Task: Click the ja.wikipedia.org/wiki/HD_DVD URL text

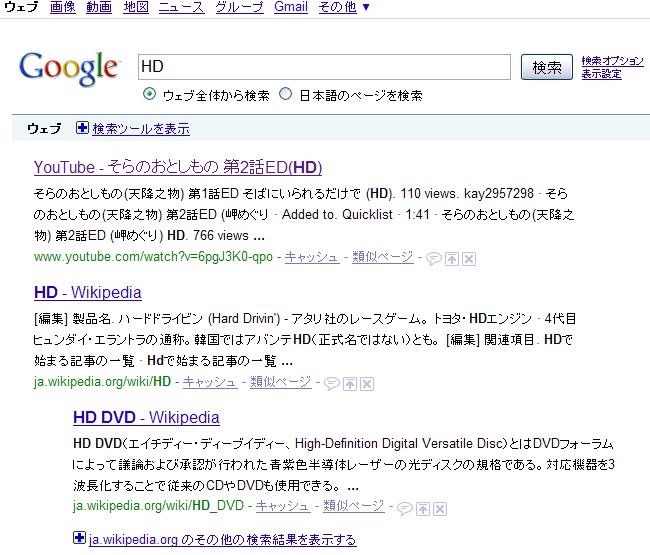Action: click(158, 506)
